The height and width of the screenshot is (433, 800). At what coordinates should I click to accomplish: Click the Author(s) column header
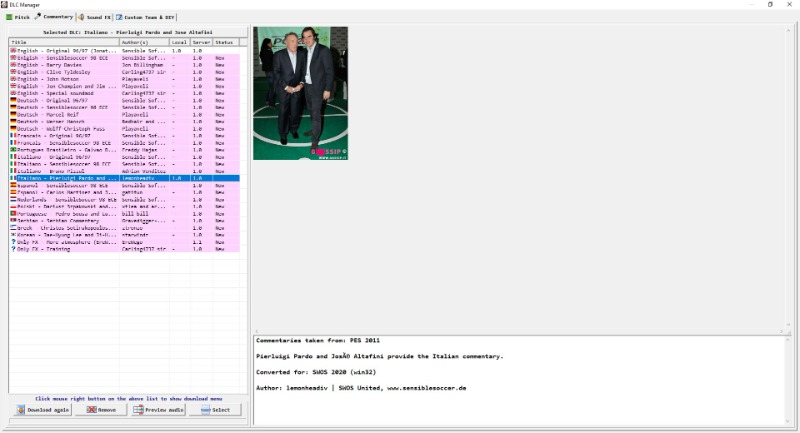[x=142, y=43]
